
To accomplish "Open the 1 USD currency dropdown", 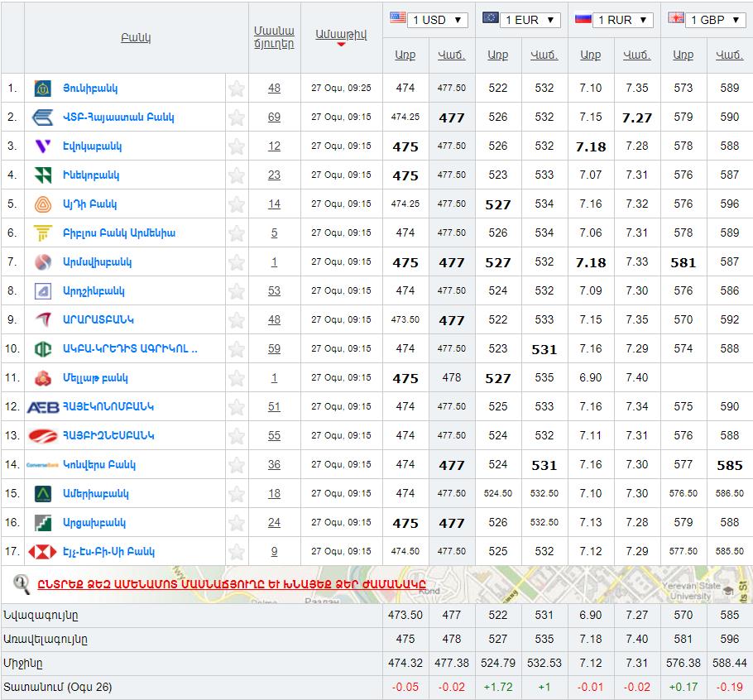I will [439, 20].
